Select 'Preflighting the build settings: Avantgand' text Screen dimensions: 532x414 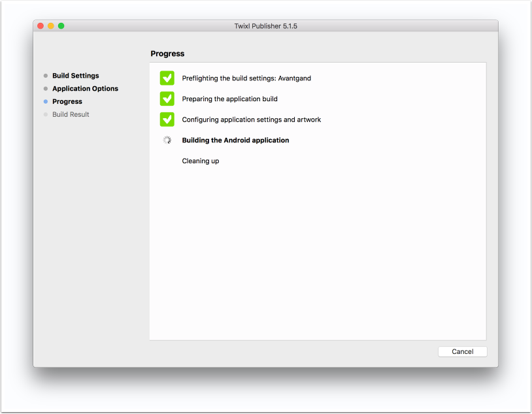pyautogui.click(x=246, y=78)
